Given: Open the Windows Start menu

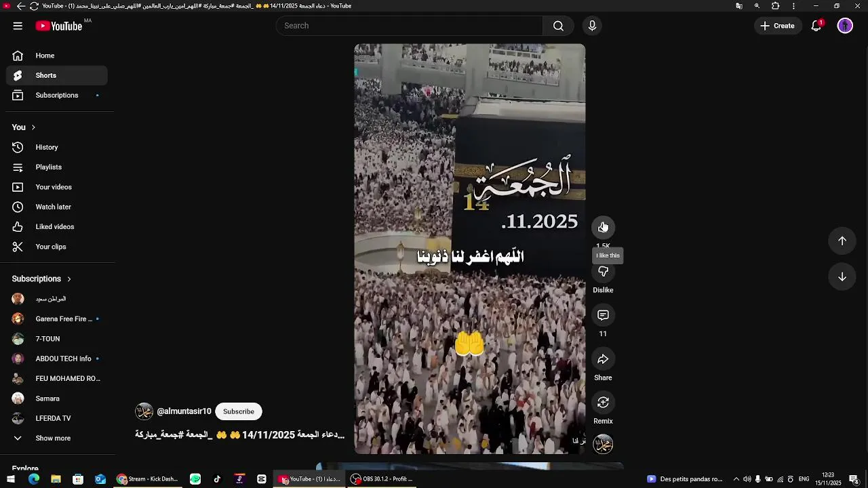Looking at the screenshot, I should point(11,479).
